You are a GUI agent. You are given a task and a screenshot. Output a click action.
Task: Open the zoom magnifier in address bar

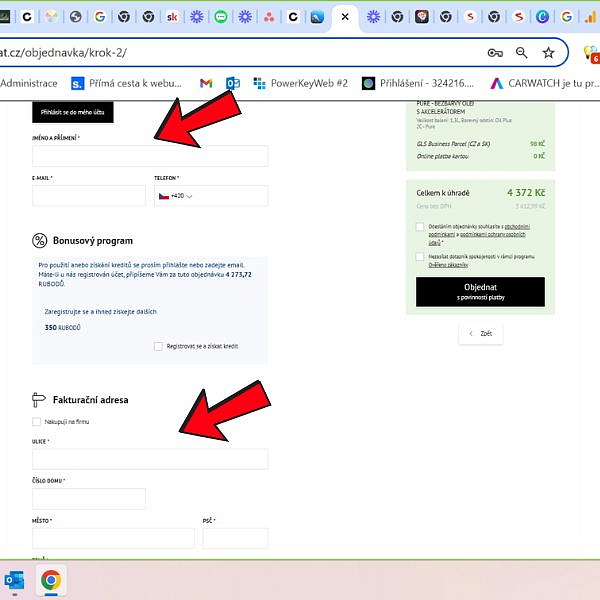coord(521,53)
